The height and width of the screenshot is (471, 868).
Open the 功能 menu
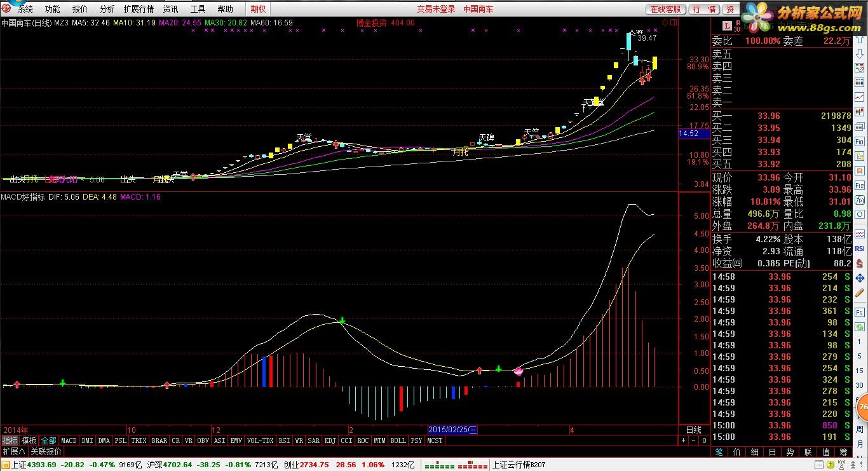pos(53,9)
